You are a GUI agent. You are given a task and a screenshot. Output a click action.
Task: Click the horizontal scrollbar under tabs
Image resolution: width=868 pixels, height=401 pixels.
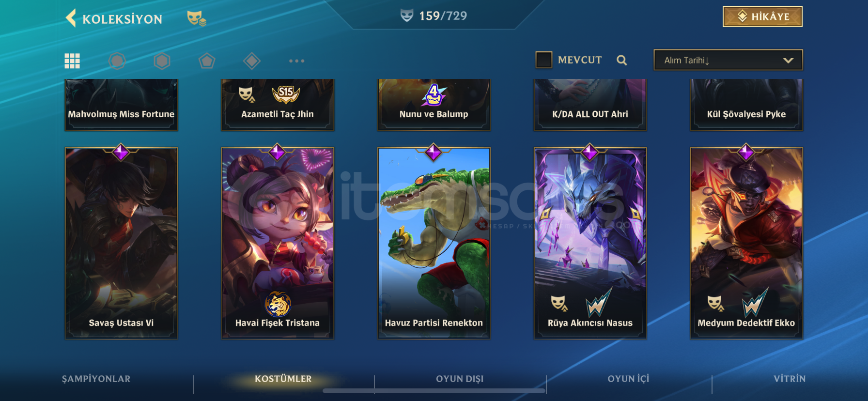tap(434, 391)
